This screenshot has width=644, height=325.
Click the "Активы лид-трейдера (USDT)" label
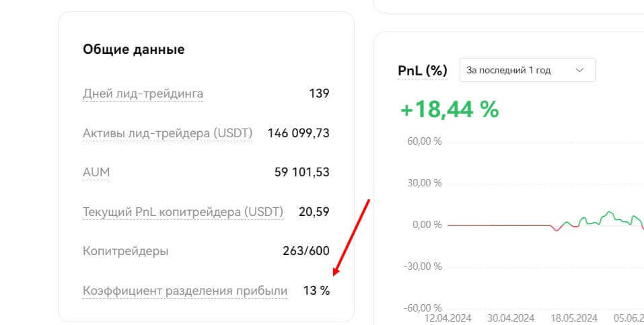point(168,133)
